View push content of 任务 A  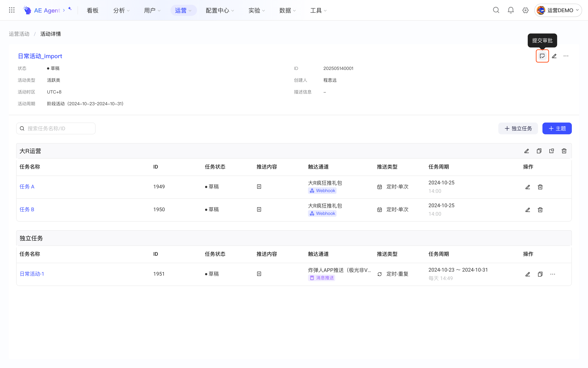pyautogui.click(x=259, y=187)
